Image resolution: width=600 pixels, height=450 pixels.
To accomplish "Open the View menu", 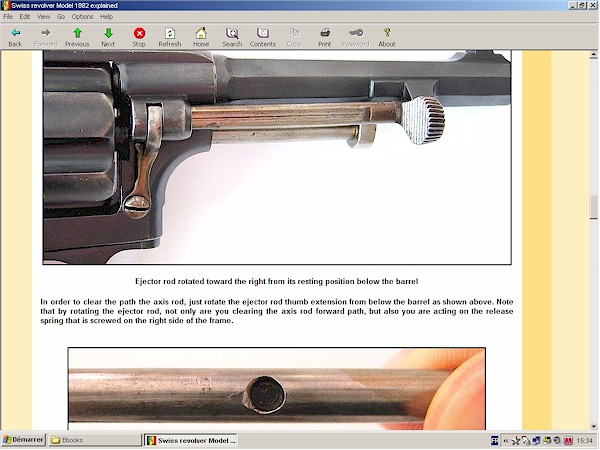I will pos(43,16).
